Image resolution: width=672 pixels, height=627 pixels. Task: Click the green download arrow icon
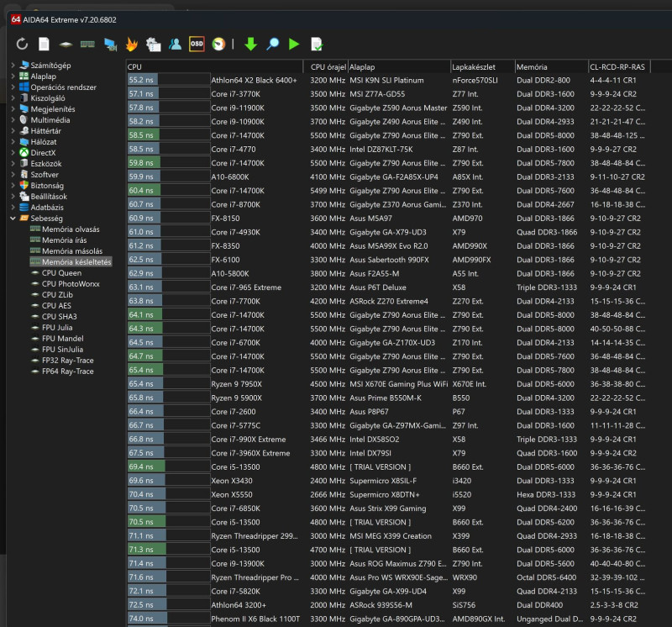click(x=250, y=44)
